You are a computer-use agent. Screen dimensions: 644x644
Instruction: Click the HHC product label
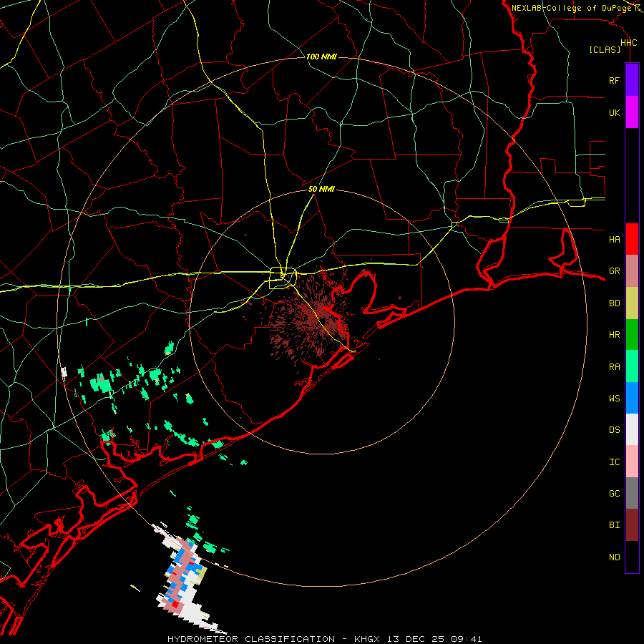(x=628, y=43)
